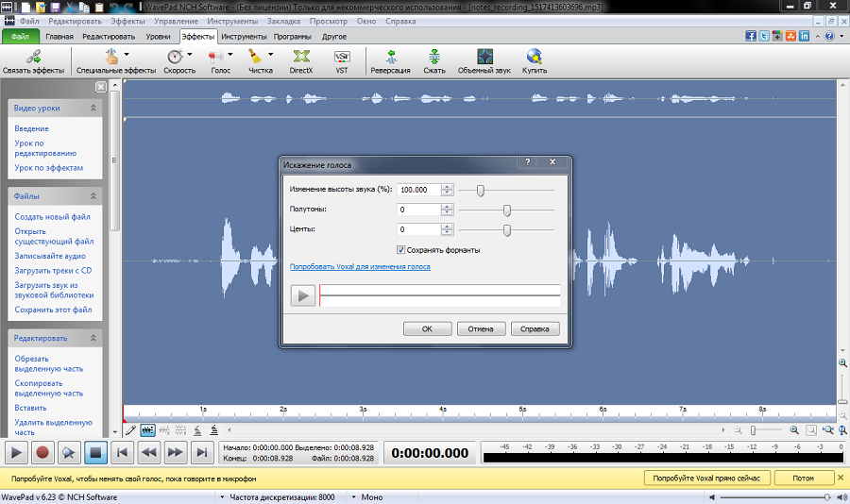Click the Fast forward button
The image size is (850, 504).
pos(175,452)
